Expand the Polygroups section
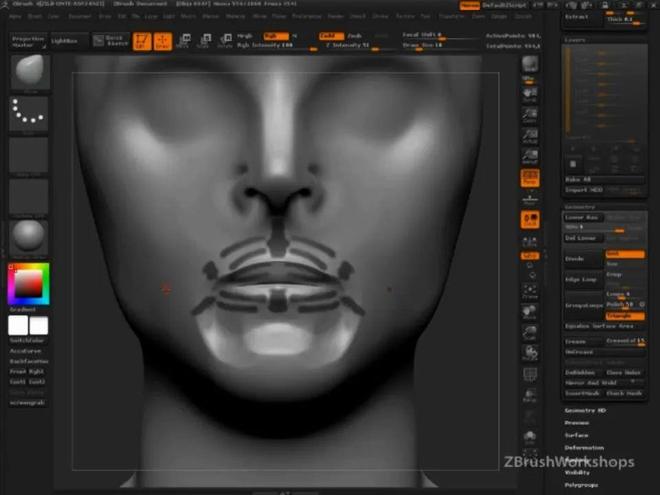The image size is (660, 495). [x=581, y=485]
